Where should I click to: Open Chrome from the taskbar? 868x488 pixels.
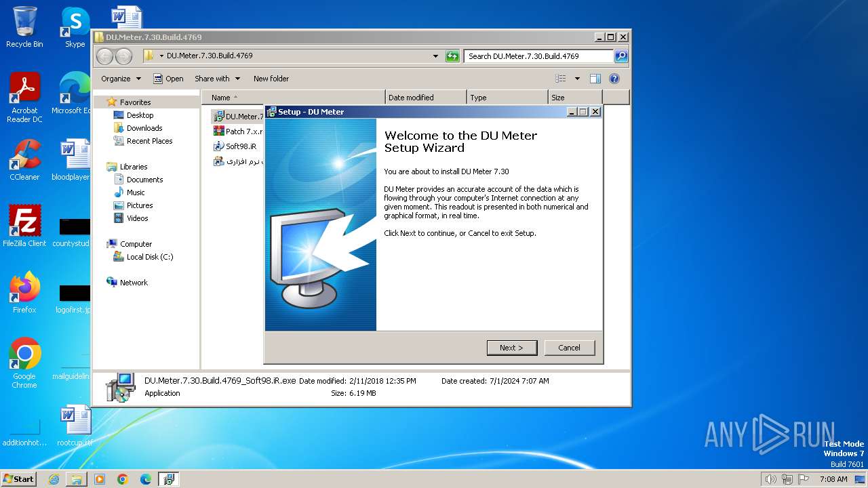pos(123,479)
